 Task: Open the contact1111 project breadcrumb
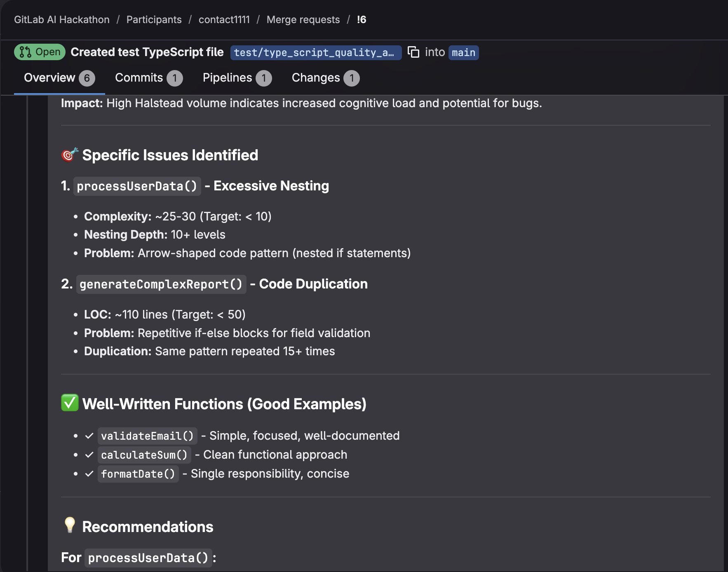224,20
